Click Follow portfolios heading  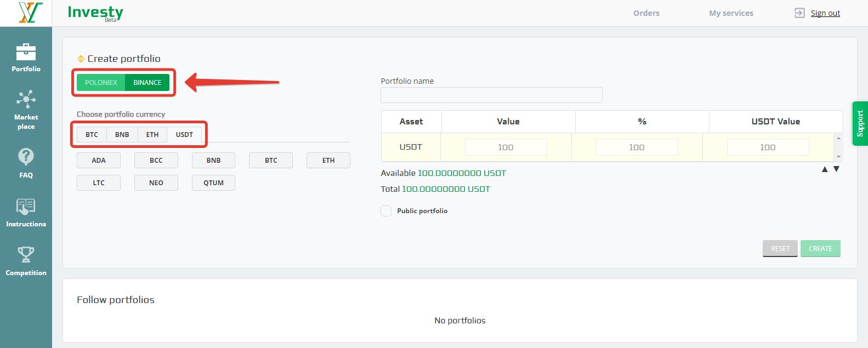116,300
